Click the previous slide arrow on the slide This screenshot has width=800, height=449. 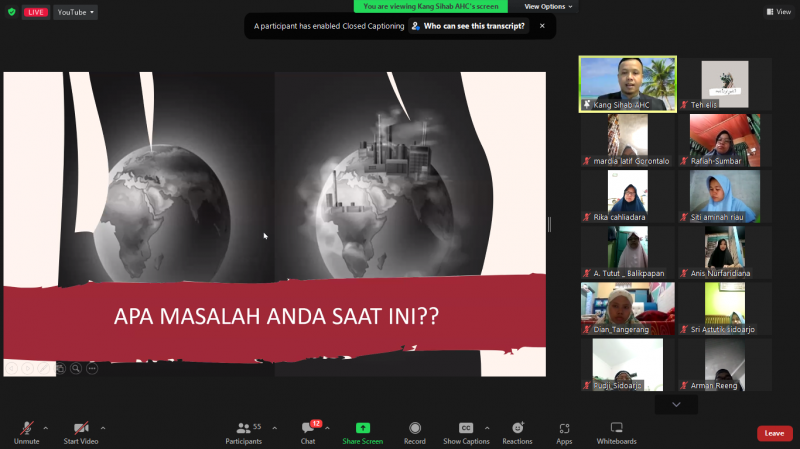[12, 368]
